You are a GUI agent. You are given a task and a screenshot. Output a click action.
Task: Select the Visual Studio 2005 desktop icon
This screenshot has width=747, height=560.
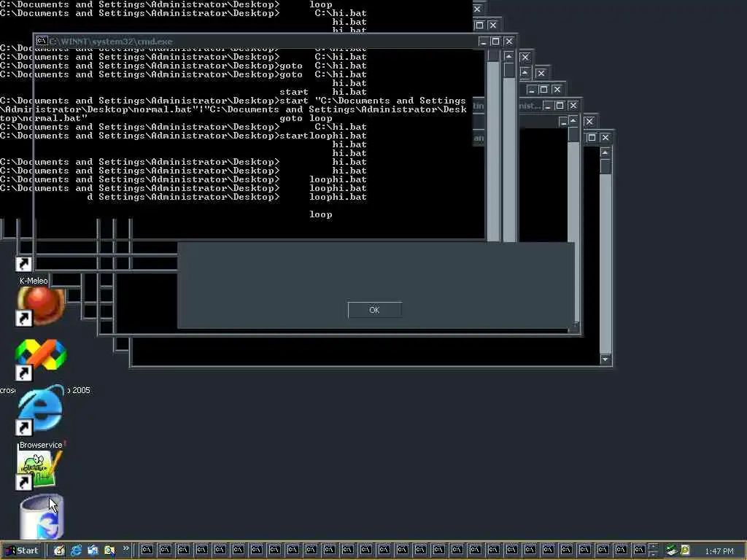click(x=41, y=359)
